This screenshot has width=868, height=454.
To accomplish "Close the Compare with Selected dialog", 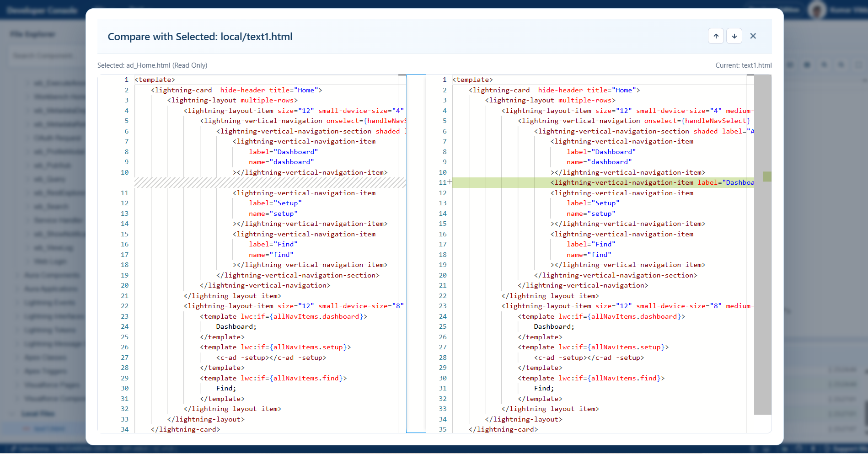I will (x=753, y=36).
